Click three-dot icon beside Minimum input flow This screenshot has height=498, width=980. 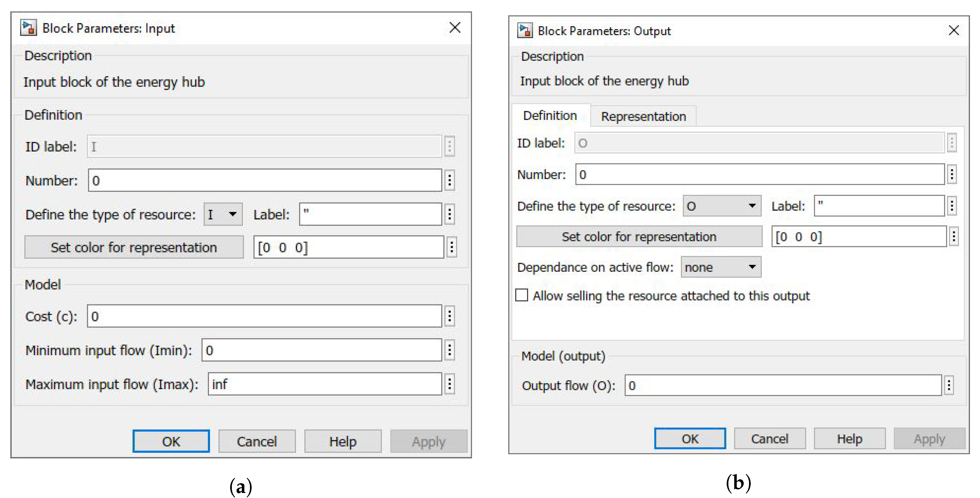coord(450,350)
